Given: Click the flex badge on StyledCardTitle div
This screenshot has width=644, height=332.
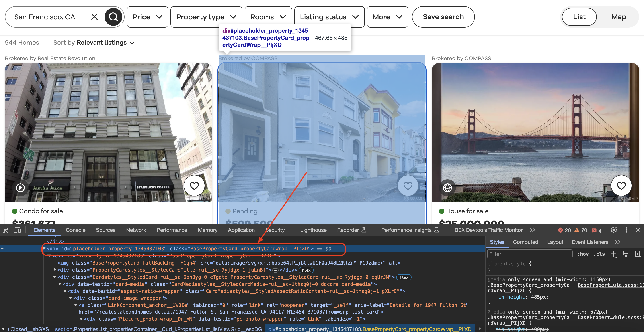Looking at the screenshot, I should (x=306, y=270).
